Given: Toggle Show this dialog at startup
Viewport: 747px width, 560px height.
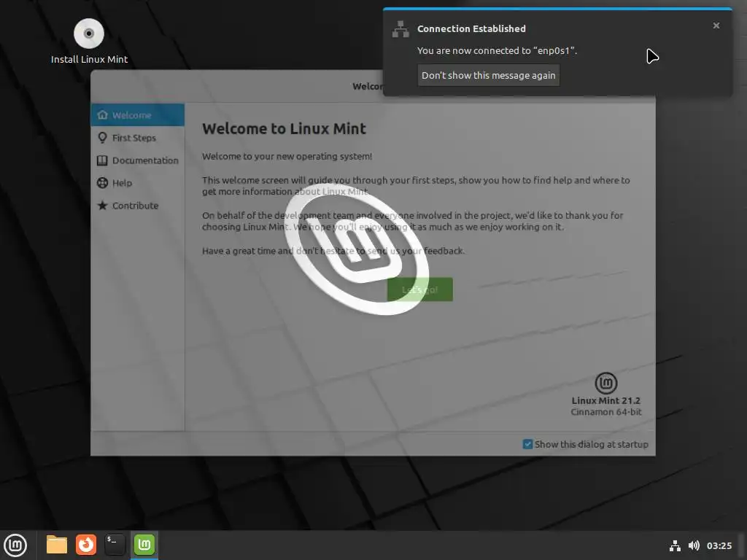Looking at the screenshot, I should coord(586,444).
